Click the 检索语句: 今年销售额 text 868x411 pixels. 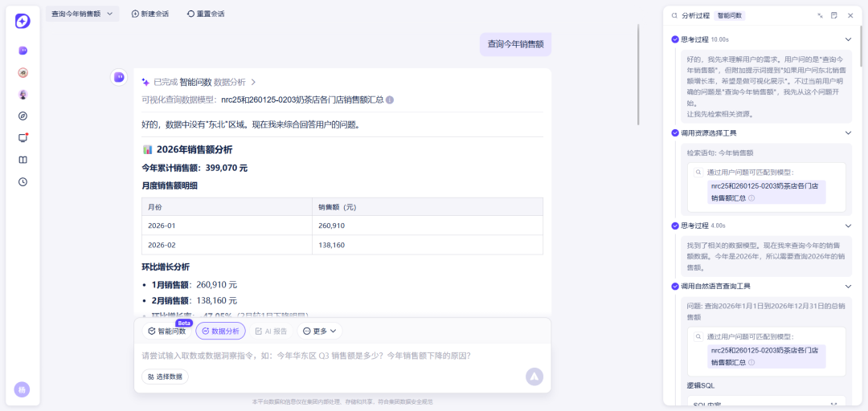[x=720, y=153]
